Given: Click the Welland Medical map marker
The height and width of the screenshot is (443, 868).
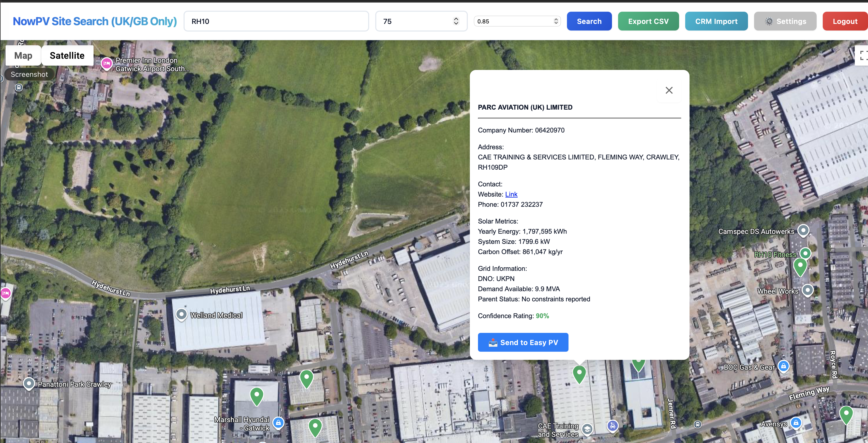Looking at the screenshot, I should coord(182,315).
